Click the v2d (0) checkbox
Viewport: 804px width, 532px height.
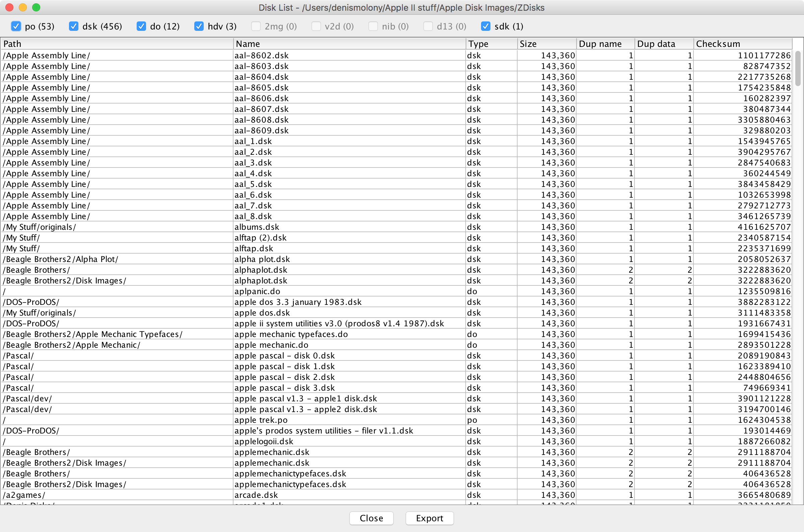316,26
